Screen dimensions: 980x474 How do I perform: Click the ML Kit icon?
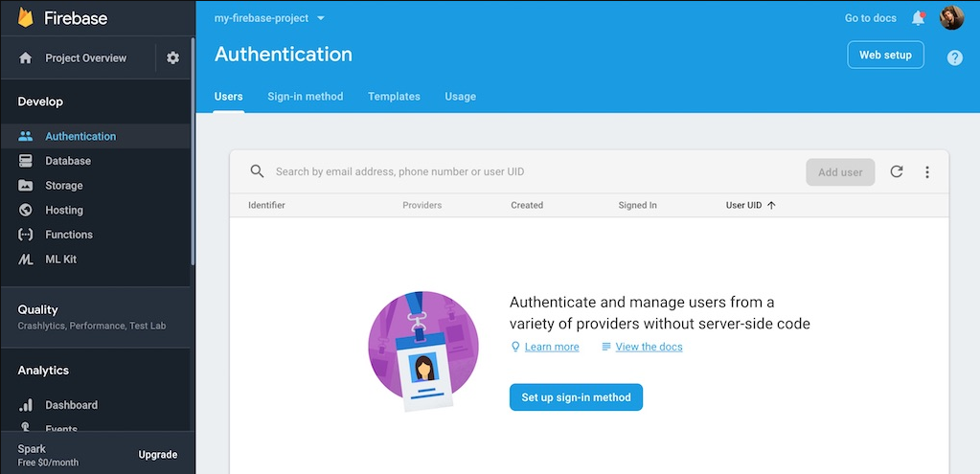(x=26, y=260)
